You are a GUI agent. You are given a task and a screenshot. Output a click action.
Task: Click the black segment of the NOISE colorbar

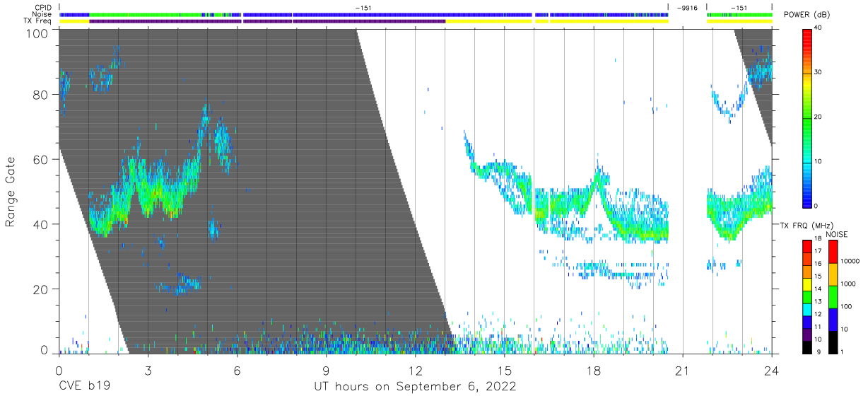[x=833, y=342]
